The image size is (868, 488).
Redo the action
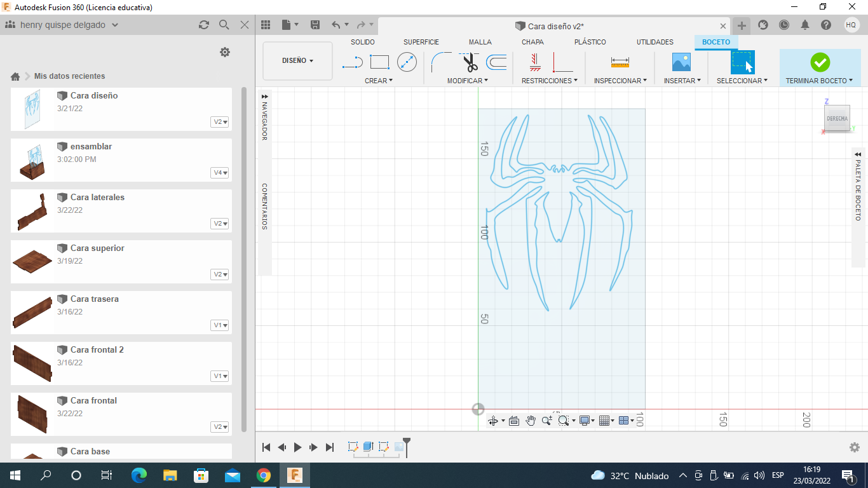(361, 25)
